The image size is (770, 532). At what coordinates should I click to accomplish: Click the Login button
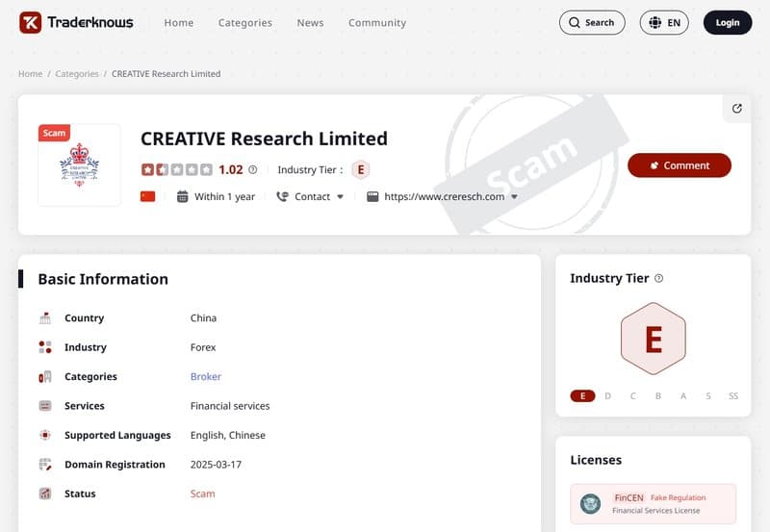click(728, 22)
